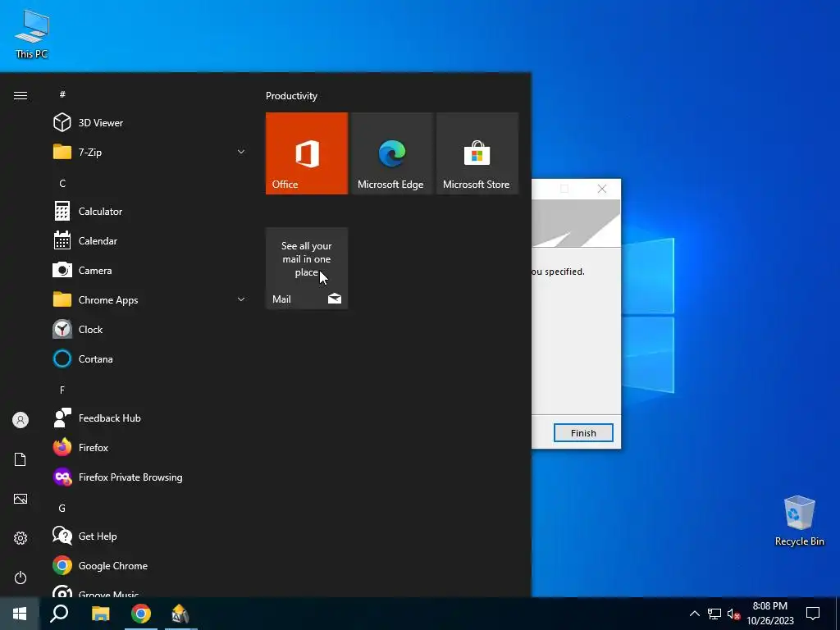Launch Google Chrome from the app list

(x=150, y=566)
